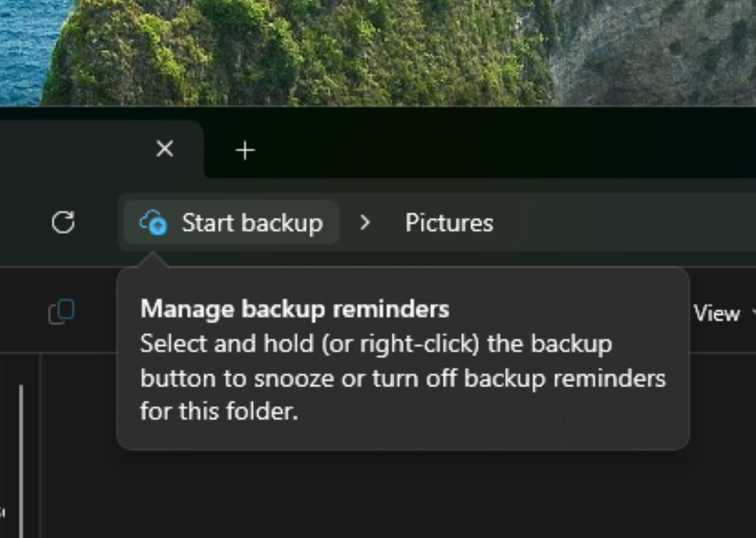
Task: Expand chevron between Start backup and Pictures
Action: [x=364, y=222]
